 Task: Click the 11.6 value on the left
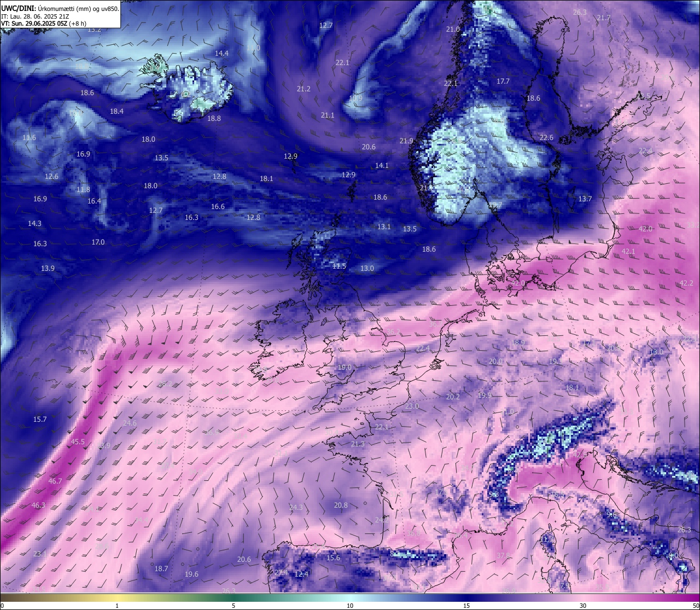click(x=29, y=137)
